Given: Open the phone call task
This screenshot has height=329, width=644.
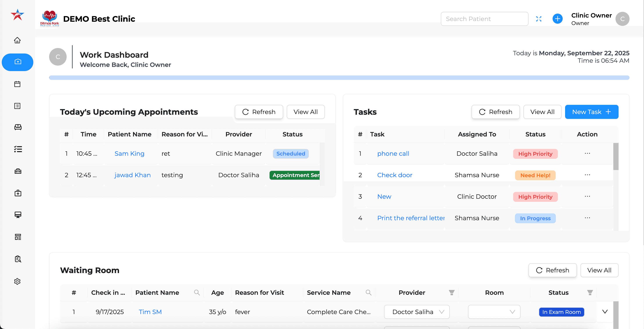Looking at the screenshot, I should 393,153.
